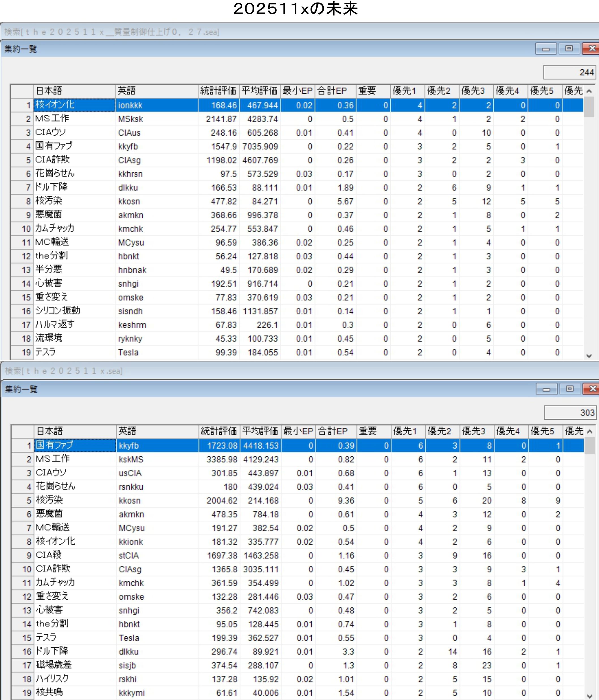Viewport: 599px width, 700px height.
Task: Click value 382.54 in lower table
Action: click(x=261, y=528)
